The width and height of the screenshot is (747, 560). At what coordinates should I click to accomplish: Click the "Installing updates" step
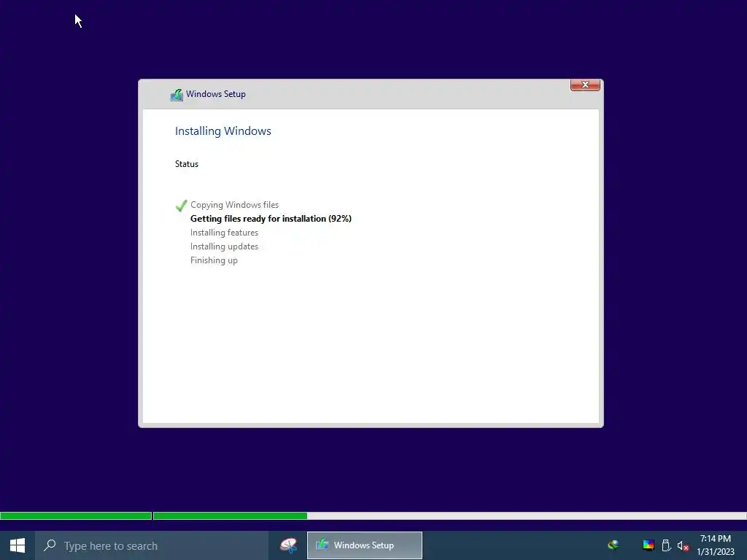(224, 246)
